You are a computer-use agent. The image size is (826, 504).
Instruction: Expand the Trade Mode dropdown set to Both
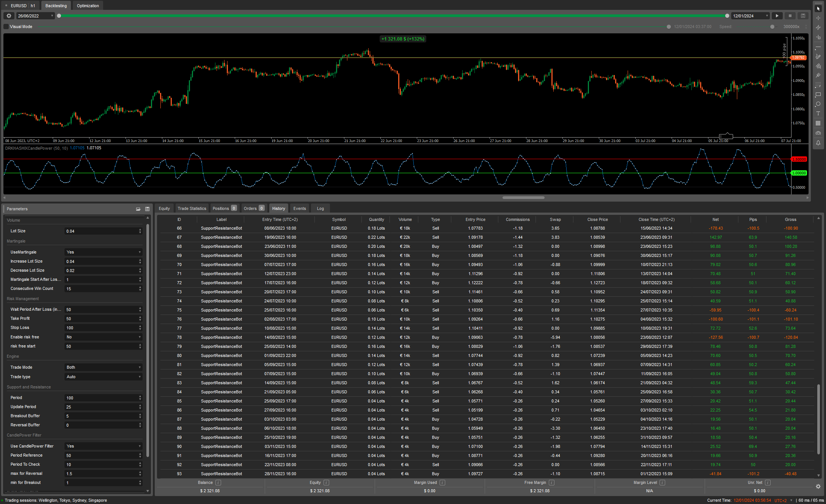pos(103,367)
